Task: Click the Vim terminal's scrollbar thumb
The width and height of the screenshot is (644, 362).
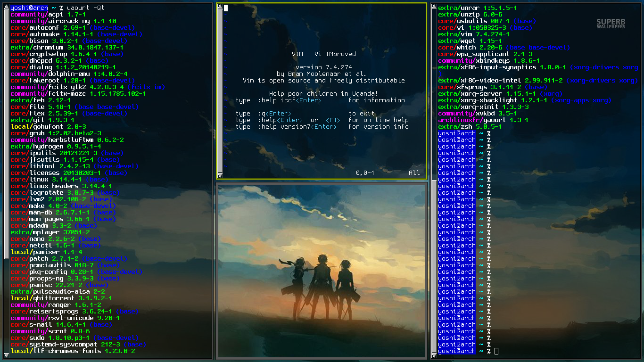Action: (220, 90)
